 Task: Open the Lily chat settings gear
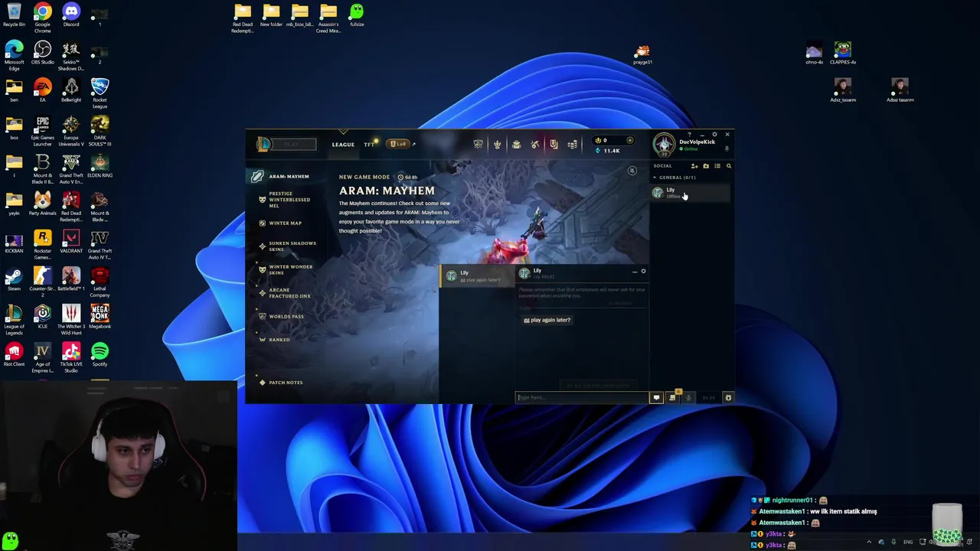pyautogui.click(x=643, y=272)
